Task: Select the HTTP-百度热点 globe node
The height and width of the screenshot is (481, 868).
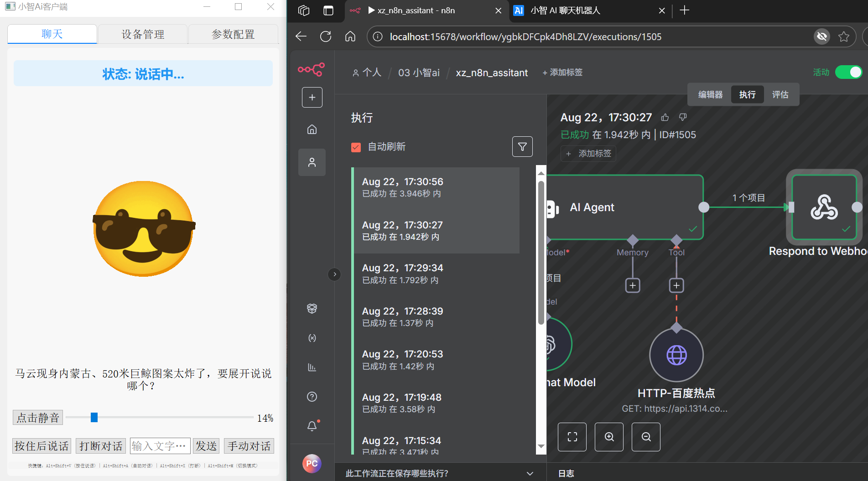Action: click(x=676, y=355)
